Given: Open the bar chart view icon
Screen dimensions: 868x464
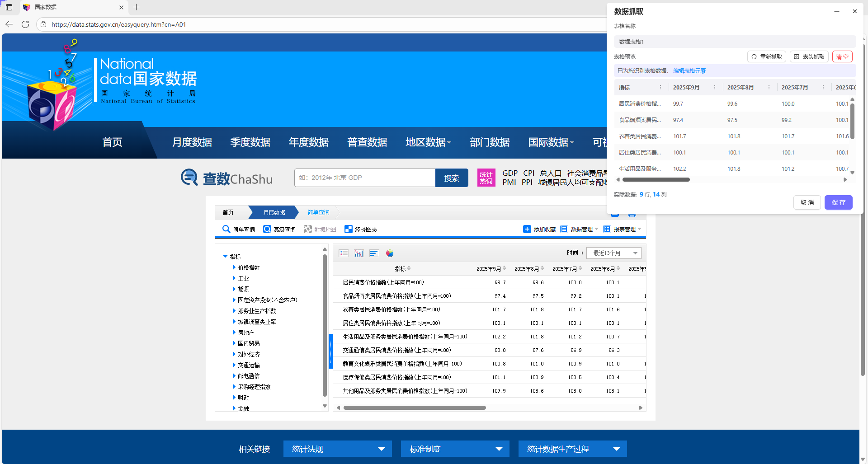Looking at the screenshot, I should [374, 253].
